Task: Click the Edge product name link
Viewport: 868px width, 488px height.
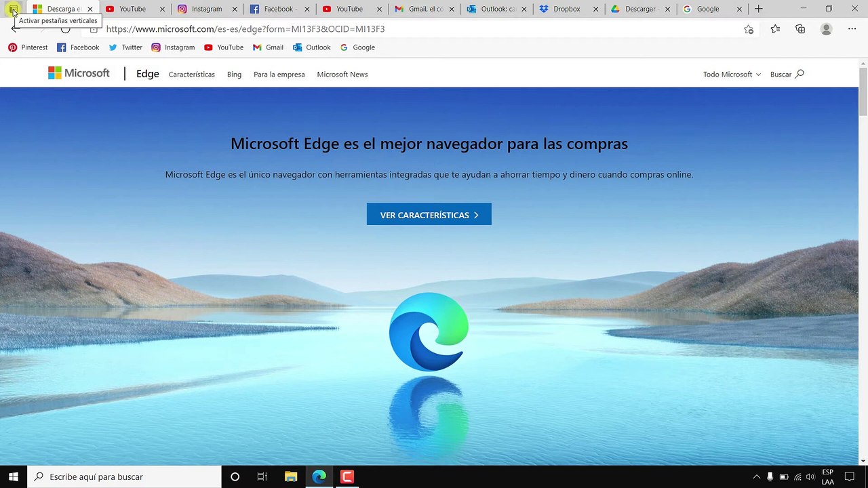Action: (x=147, y=74)
